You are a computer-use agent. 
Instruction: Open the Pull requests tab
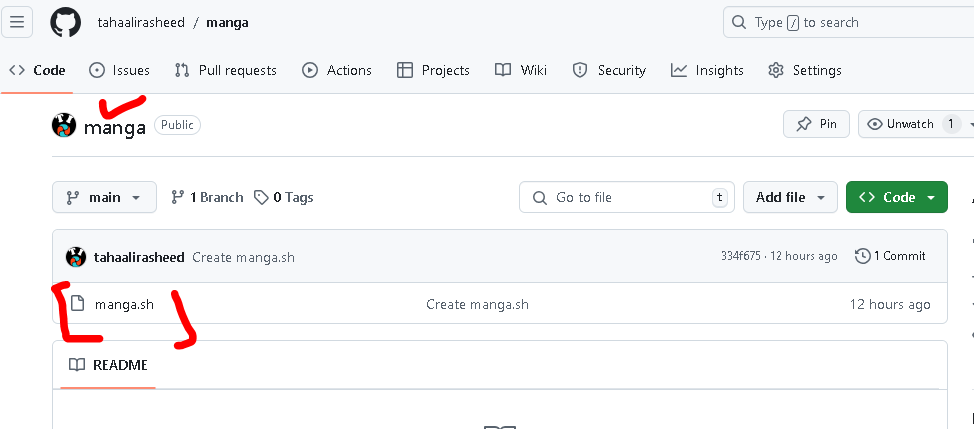[225, 70]
